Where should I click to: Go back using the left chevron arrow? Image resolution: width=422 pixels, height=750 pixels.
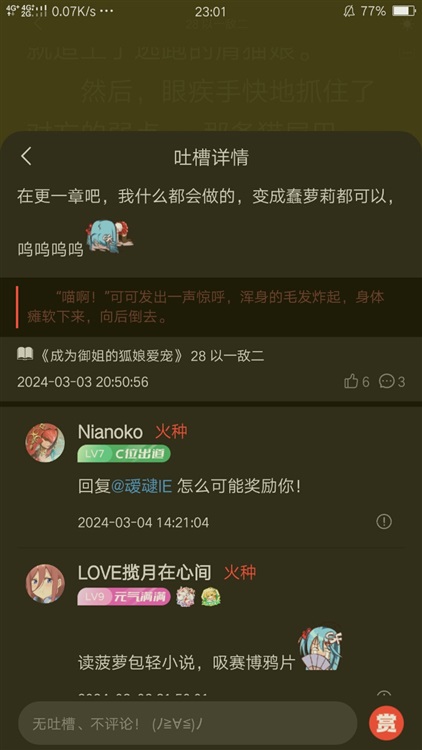point(26,156)
